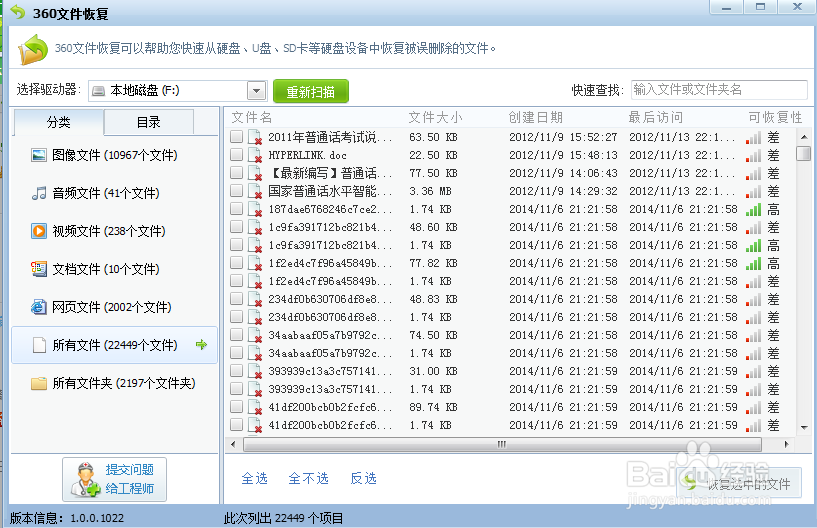The image size is (817, 528).
Task: Click the deleted file icon of 2011年普通话考试说
Action: [x=254, y=137]
